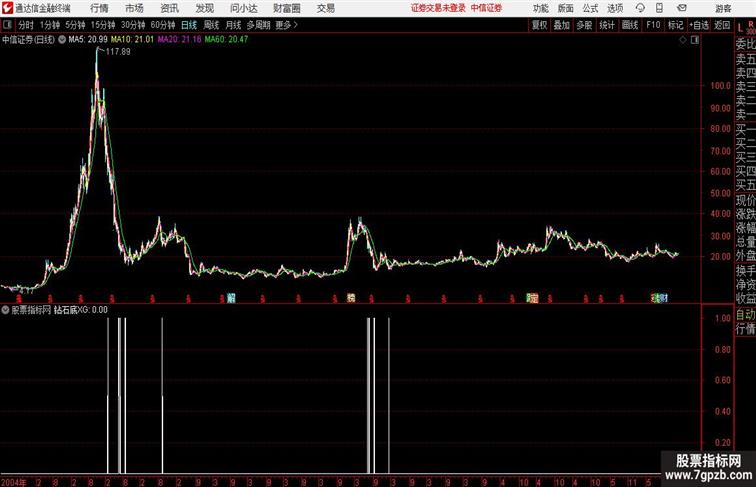Viewport: 756px width, 487px height.
Task: Click the 自动 label in side panel
Action: click(745, 315)
